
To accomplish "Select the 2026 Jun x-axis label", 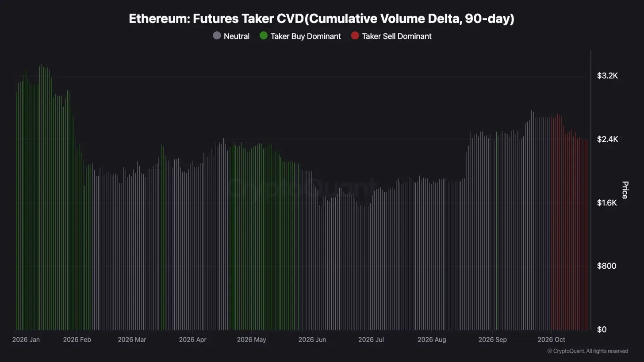I will click(312, 339).
